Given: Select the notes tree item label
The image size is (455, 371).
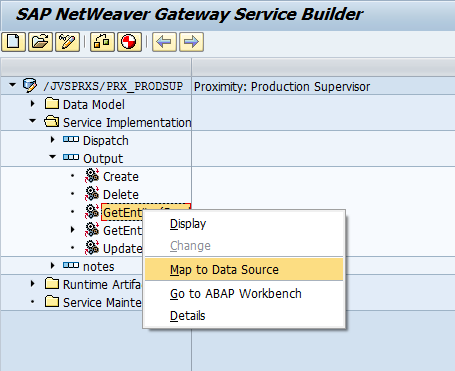Looking at the screenshot, I should point(99,267).
